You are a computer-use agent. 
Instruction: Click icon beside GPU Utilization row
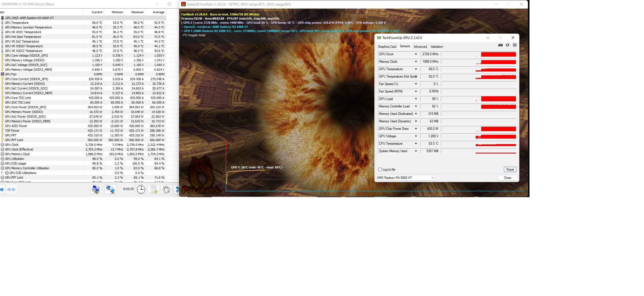[x=2, y=159]
